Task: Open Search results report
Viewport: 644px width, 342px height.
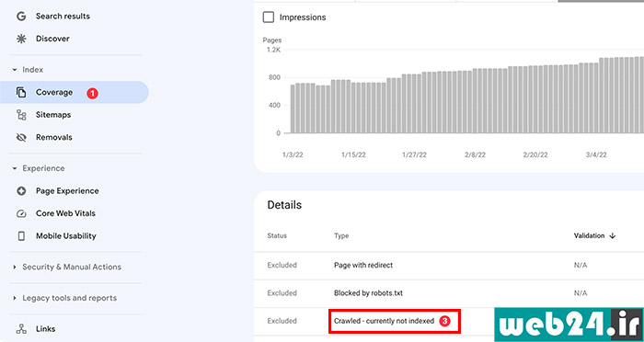Action: point(63,17)
